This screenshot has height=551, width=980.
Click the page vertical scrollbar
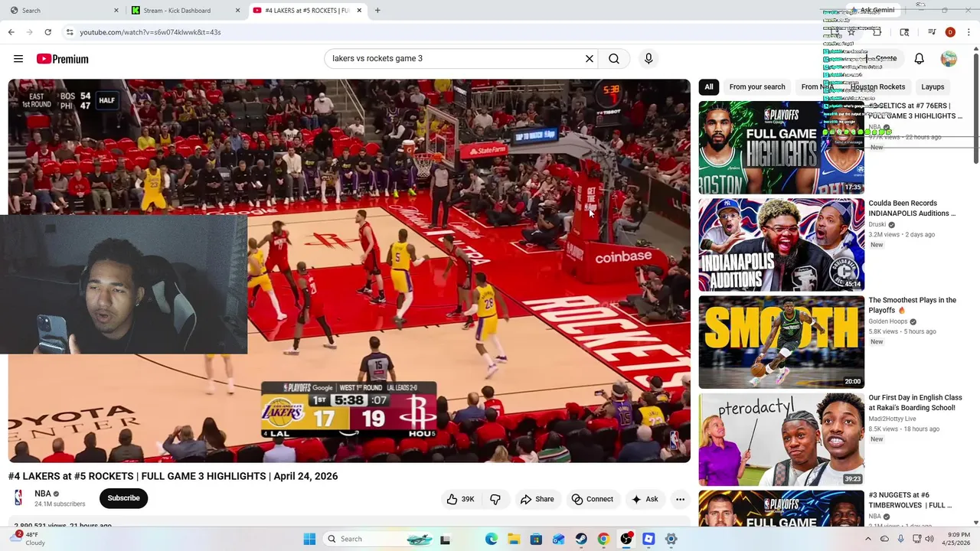[x=975, y=107]
